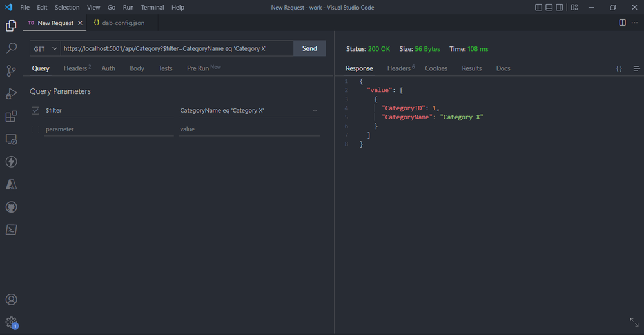Select the response Headers tab
644x335 pixels.
tap(401, 68)
